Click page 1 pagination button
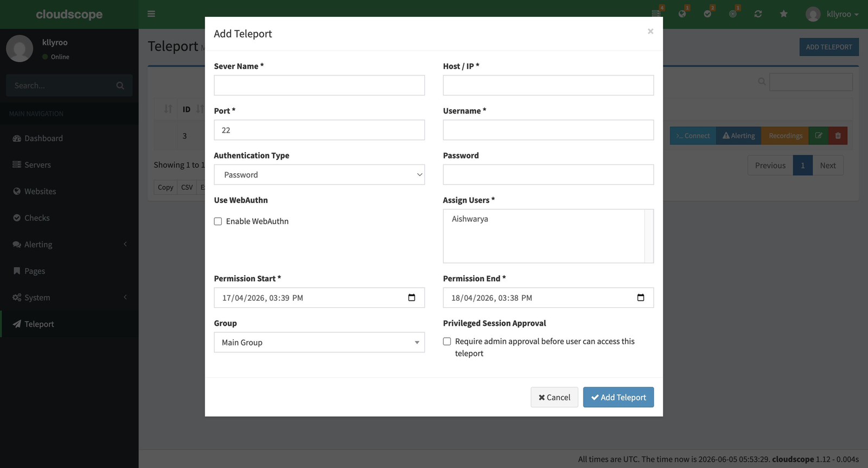This screenshot has height=468, width=868. point(802,166)
